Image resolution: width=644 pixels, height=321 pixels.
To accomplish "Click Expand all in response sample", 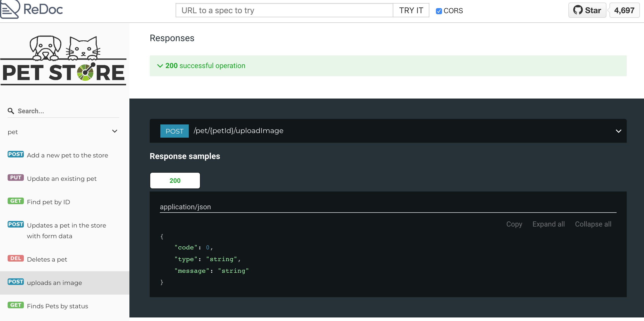I will [548, 224].
